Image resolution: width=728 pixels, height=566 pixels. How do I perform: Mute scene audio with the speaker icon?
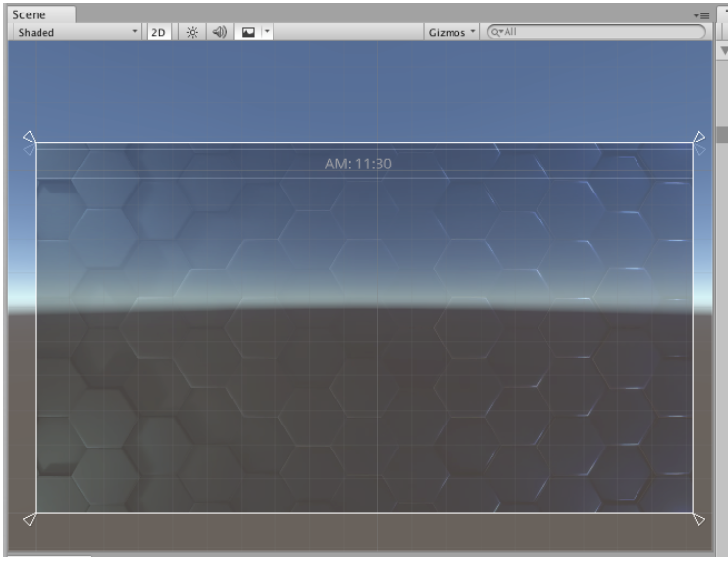[x=220, y=32]
